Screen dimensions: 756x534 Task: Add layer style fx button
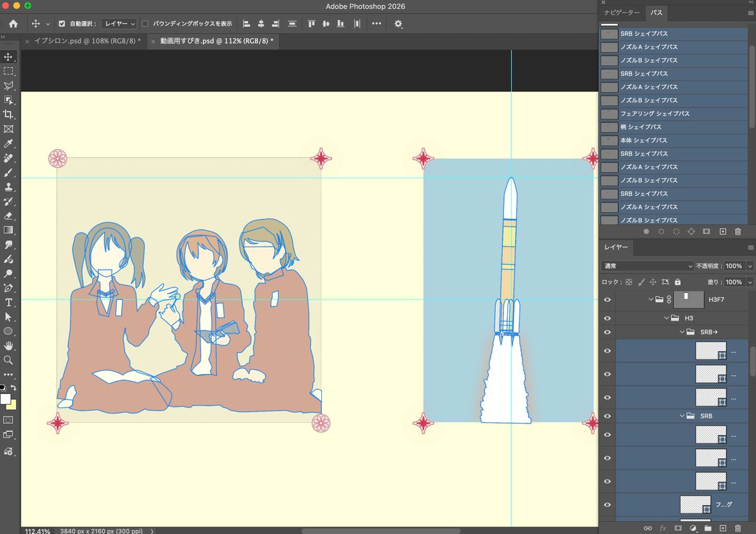click(x=663, y=527)
